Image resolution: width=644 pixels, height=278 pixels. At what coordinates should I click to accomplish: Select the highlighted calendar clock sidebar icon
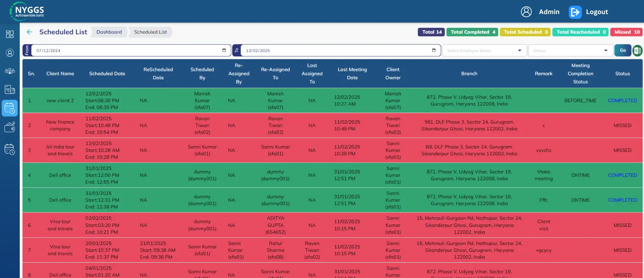[x=10, y=108]
